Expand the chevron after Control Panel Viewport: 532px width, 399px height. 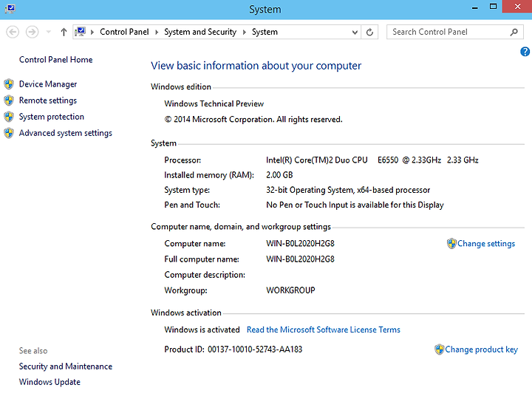157,32
